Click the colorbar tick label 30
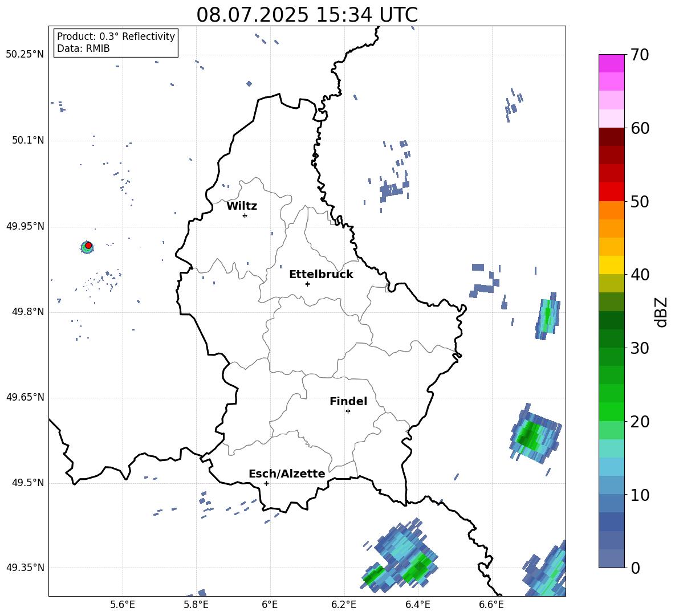This screenshot has width=675, height=616. coord(640,348)
